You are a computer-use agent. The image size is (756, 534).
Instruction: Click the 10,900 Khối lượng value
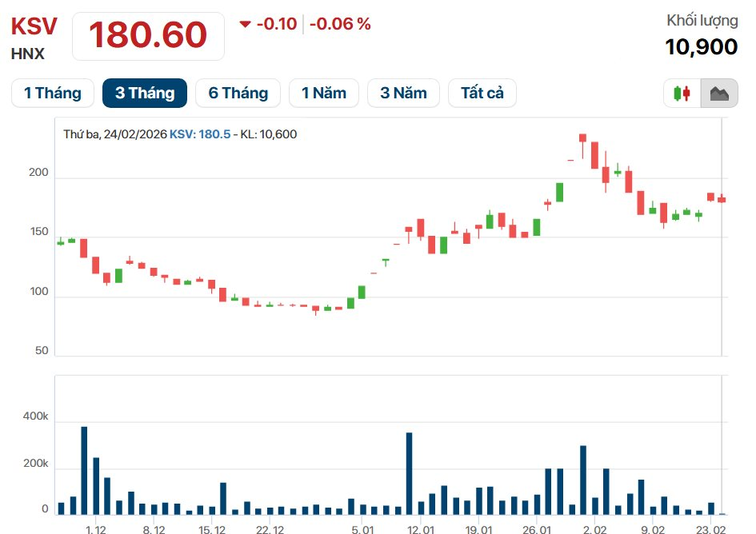701,47
